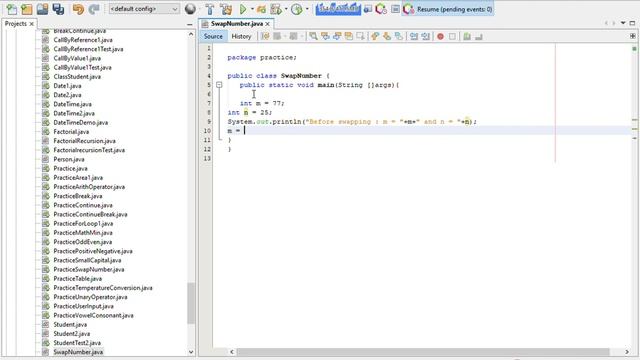Click the Redo arrow icon

point(94,9)
